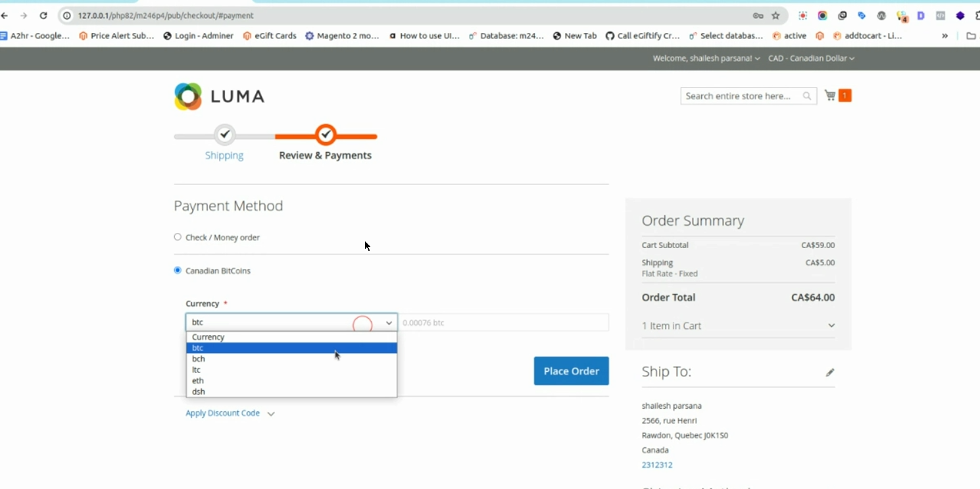Viewport: 980px width, 489px height.
Task: Reload the page in browser
Action: pyautogui.click(x=43, y=15)
